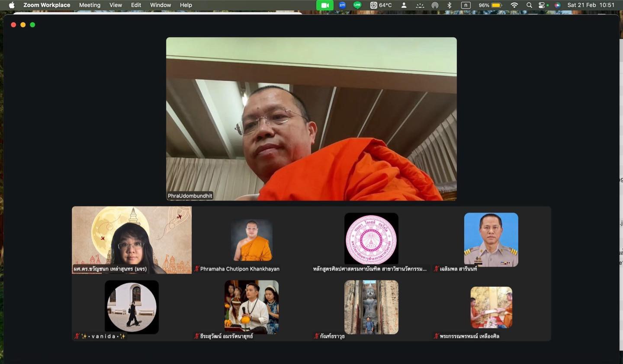Open the LINE icon in the menu bar
This screenshot has width=623, height=364.
pos(357,5)
